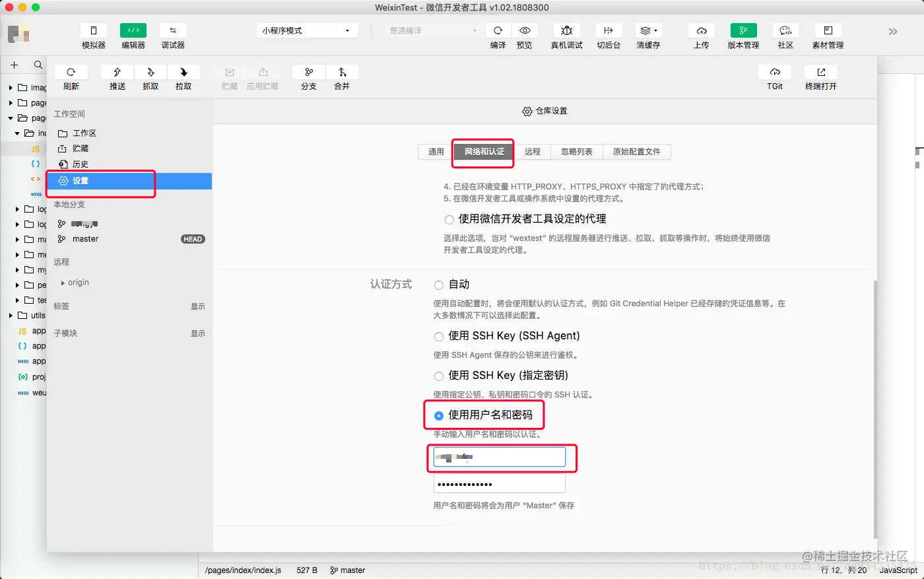This screenshot has height=579, width=924.
Task: Open the TGit cloud icon
Action: [775, 72]
